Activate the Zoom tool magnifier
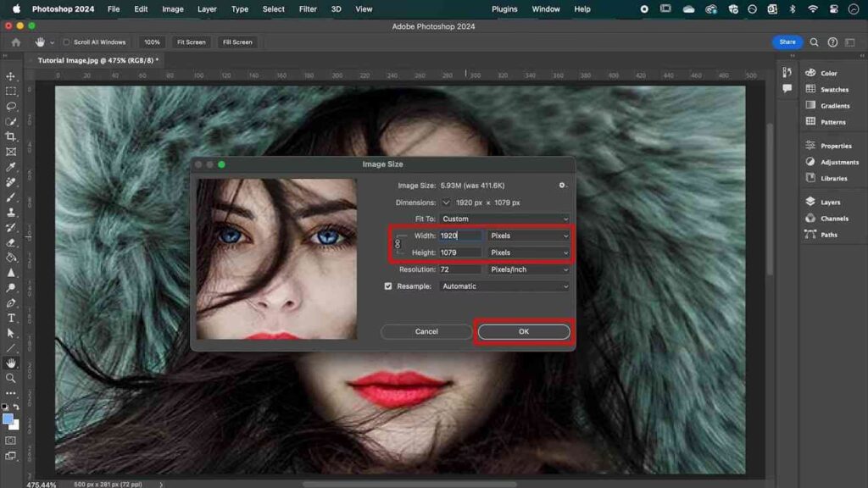 tap(11, 378)
